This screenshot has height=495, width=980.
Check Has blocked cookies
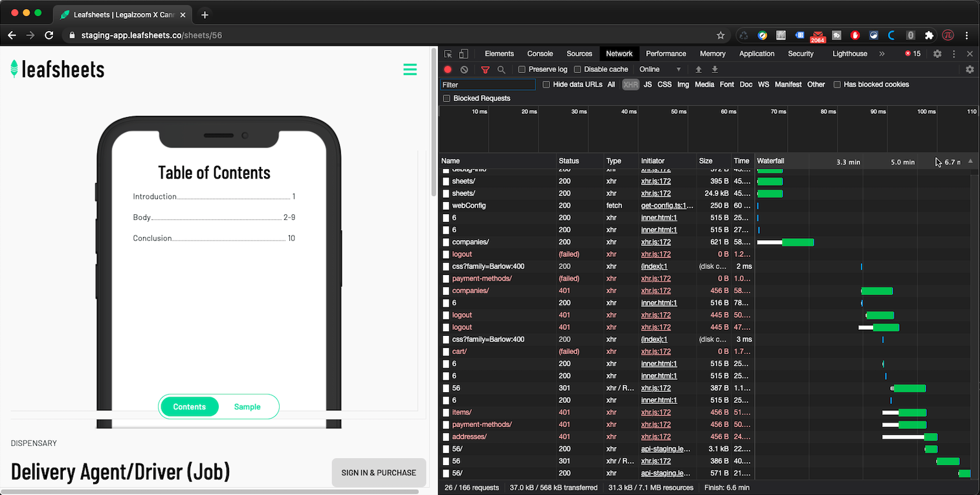(837, 85)
